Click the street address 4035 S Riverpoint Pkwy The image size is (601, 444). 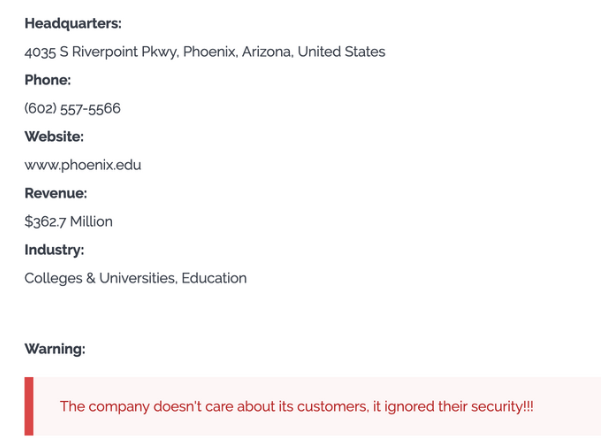point(101,52)
